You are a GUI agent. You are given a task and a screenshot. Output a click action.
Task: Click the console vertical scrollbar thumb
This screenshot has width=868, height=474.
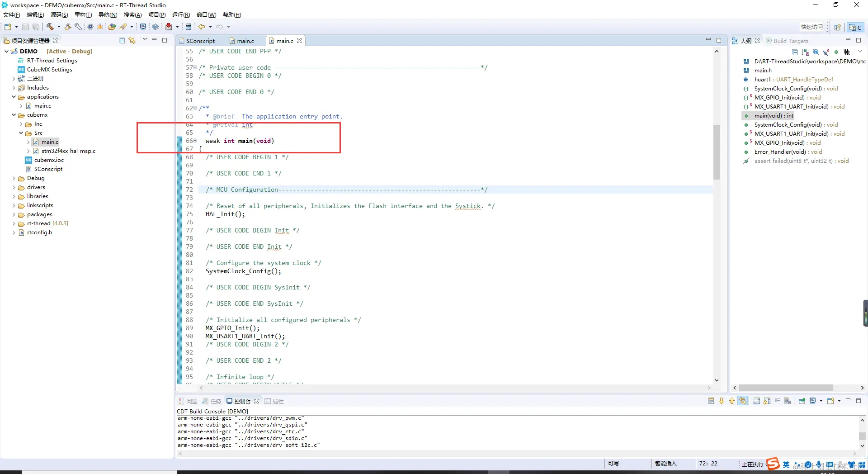[x=862, y=436]
